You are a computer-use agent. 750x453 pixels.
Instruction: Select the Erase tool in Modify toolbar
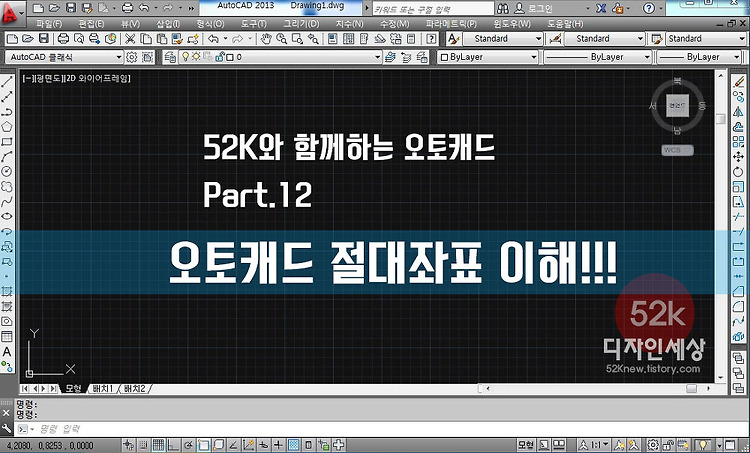739,82
